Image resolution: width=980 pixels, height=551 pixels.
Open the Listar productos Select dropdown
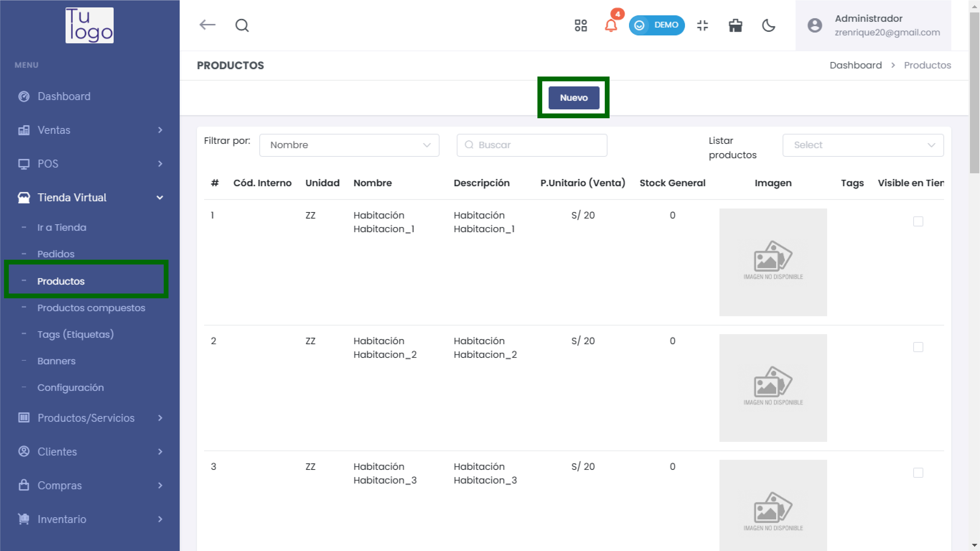[x=863, y=145]
